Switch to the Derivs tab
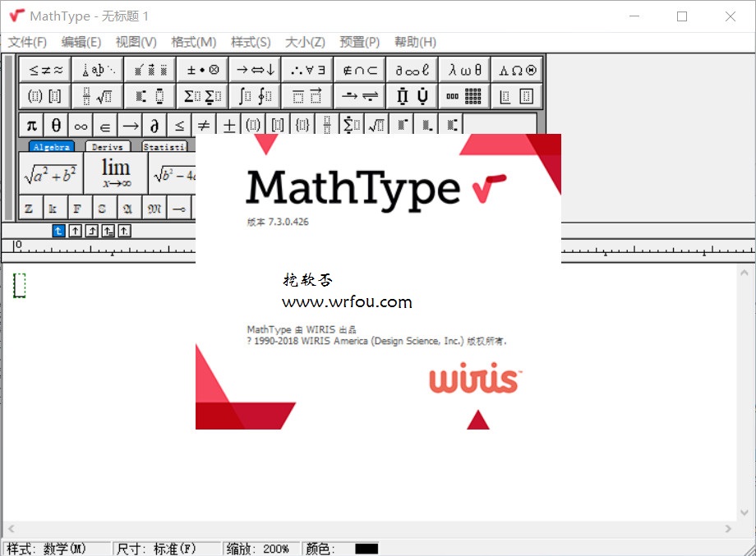Image resolution: width=756 pixels, height=556 pixels. tap(108, 146)
